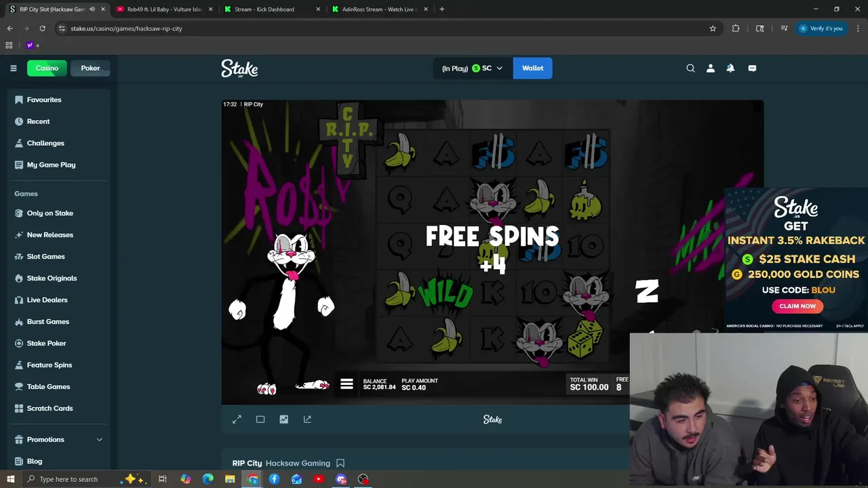868x488 pixels.
Task: Switch to Poker mode
Action: (90, 68)
